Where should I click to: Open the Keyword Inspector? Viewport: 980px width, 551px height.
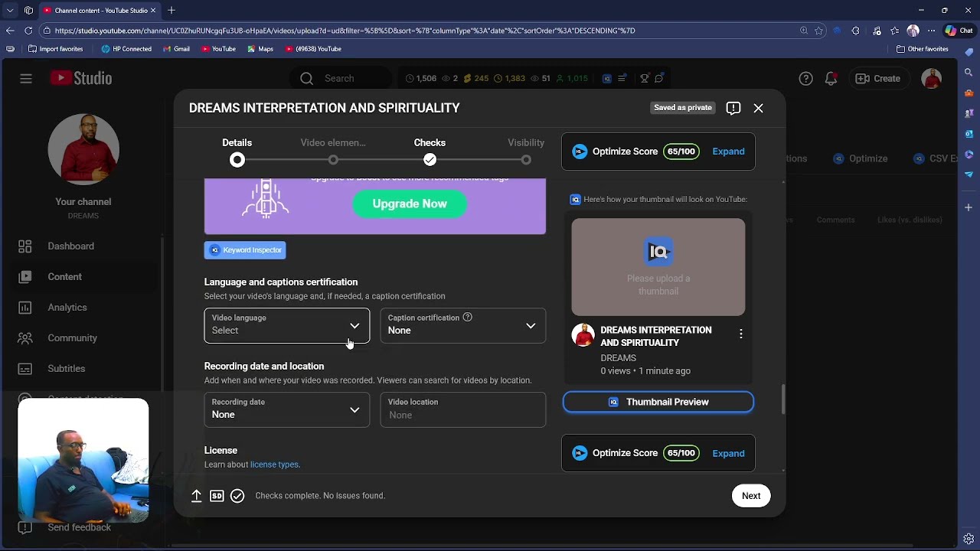click(x=245, y=250)
